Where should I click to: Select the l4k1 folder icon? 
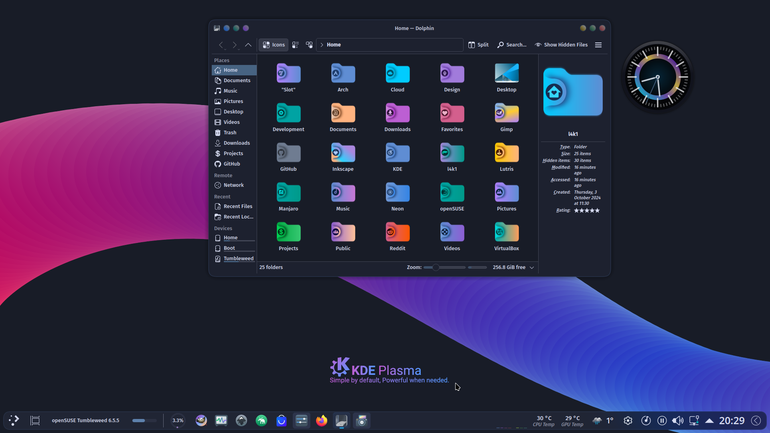coord(452,153)
